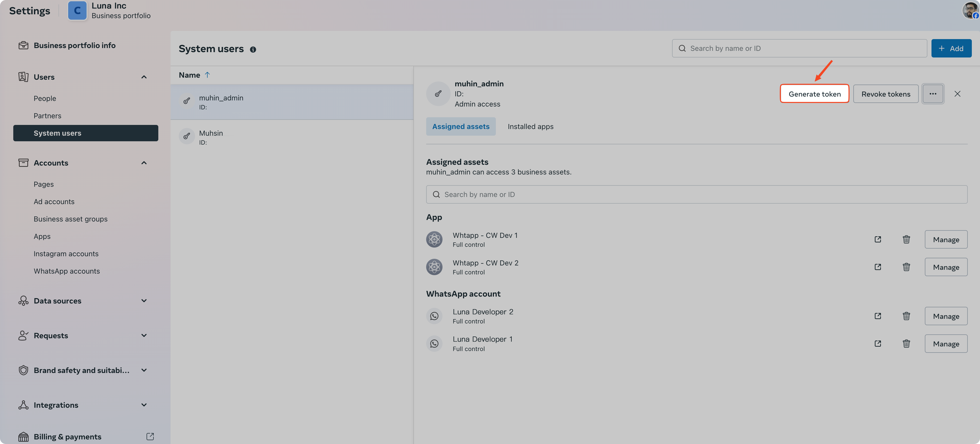Delete Whtapp - CW Dev 1 asset

(906, 239)
